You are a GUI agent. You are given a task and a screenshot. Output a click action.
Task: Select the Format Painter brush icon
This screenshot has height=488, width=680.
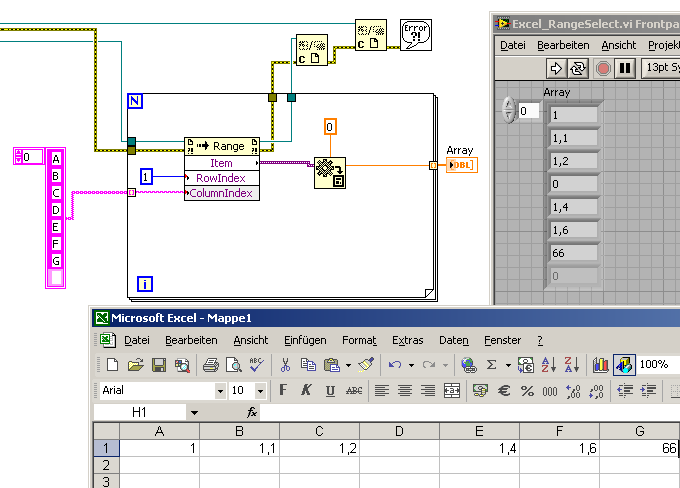(x=366, y=365)
